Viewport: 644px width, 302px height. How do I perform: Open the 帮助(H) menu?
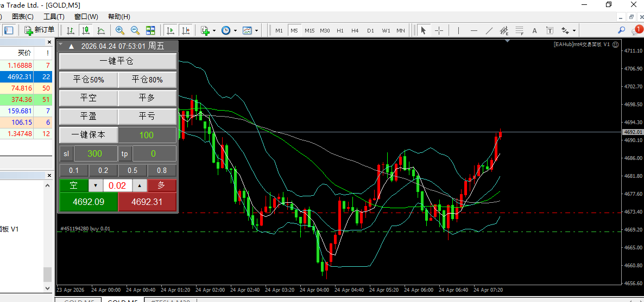click(x=119, y=17)
